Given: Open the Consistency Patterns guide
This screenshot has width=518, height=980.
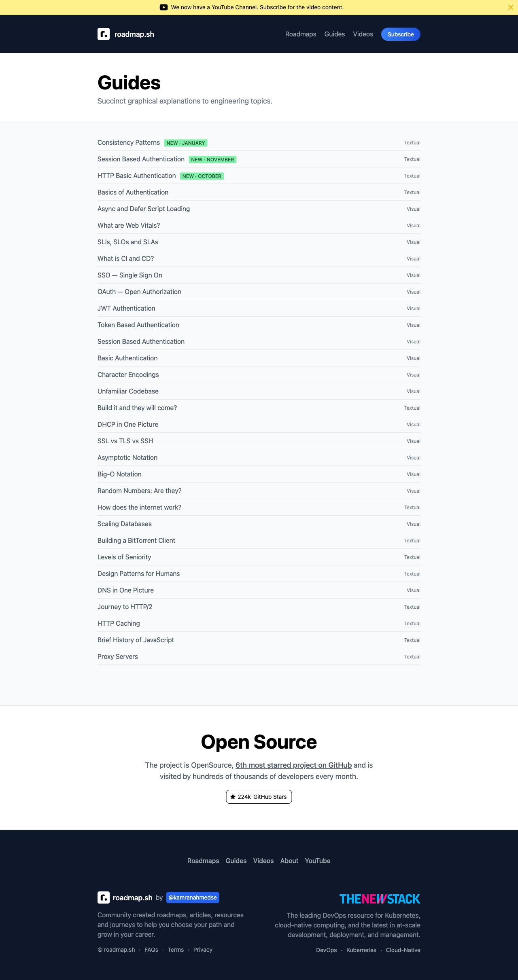Looking at the screenshot, I should [129, 142].
